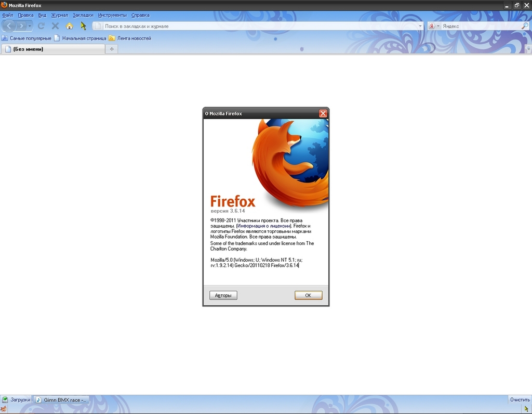The width and height of the screenshot is (532, 414).
Task: Open the Инструменты menu
Action: pos(112,15)
